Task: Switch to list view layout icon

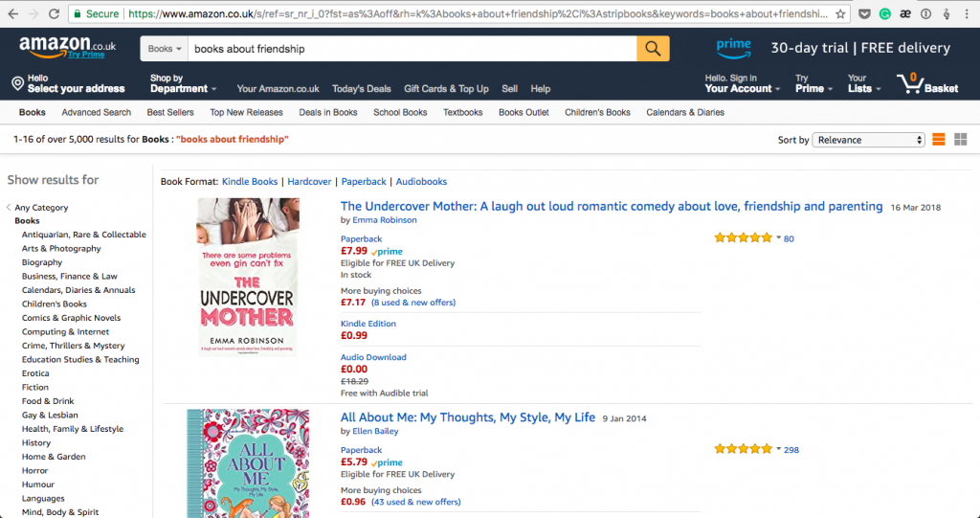Action: click(x=939, y=140)
